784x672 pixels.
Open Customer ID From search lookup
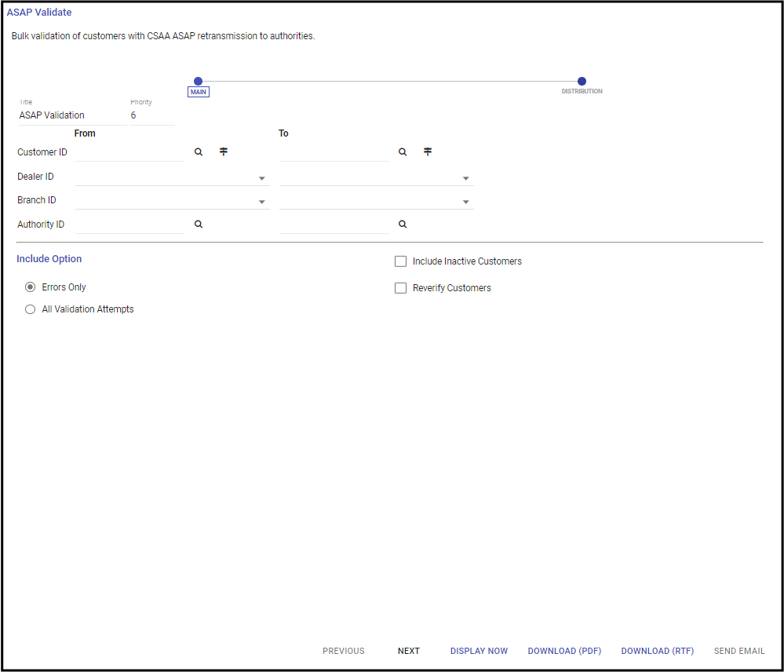click(199, 152)
